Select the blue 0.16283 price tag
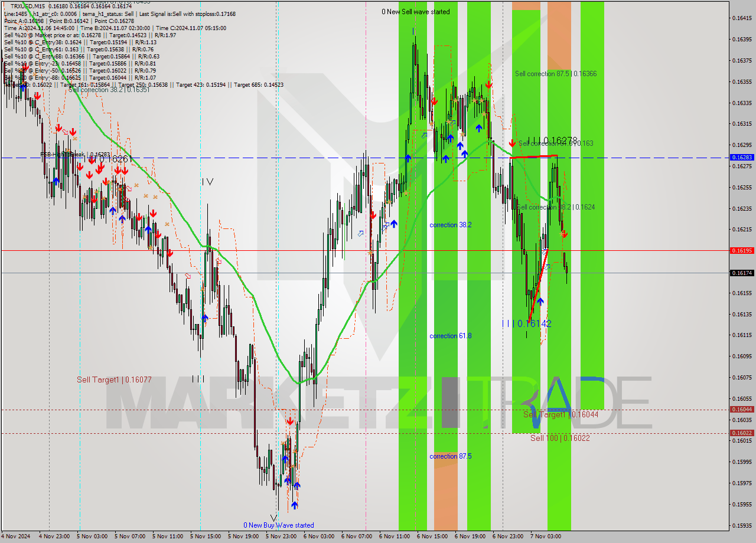 (x=742, y=158)
